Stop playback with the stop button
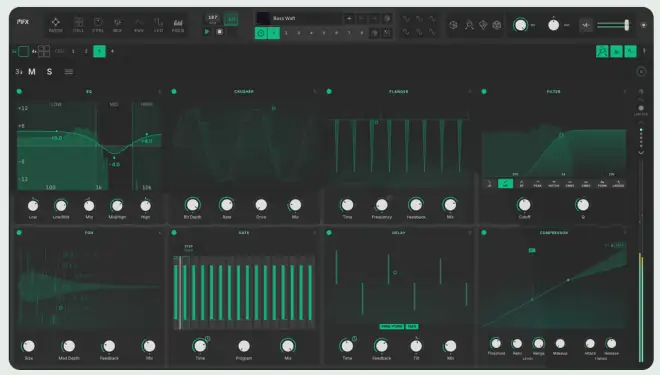660x375 pixels. [x=219, y=32]
